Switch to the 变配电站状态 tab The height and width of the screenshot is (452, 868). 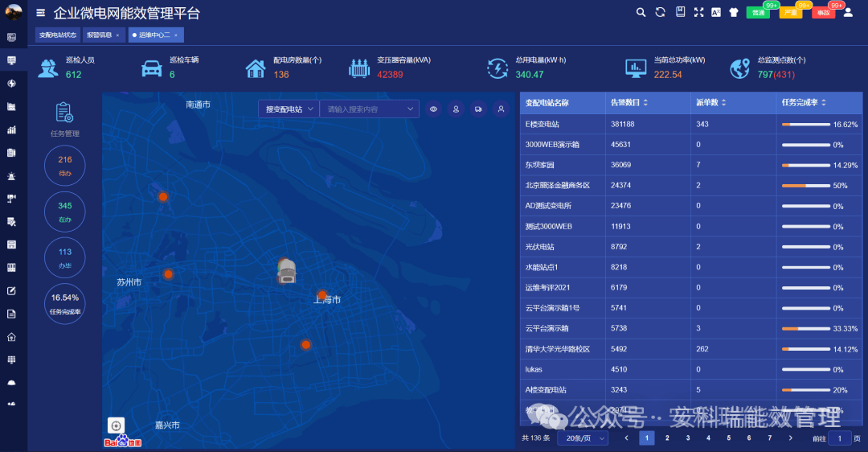pyautogui.click(x=58, y=35)
